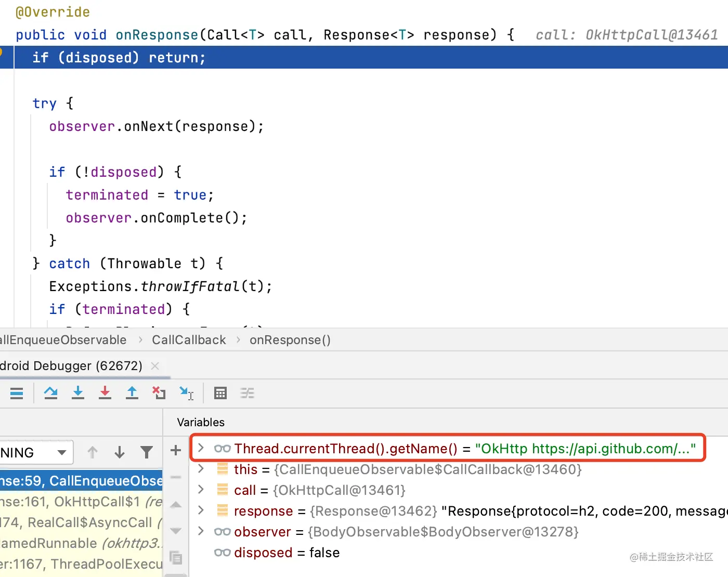This screenshot has height=577, width=728.
Task: Click the onResponse() breadcrumb
Action: click(290, 340)
